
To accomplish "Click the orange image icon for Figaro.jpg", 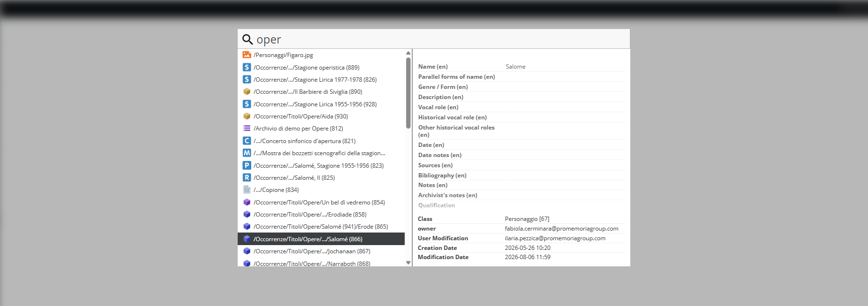I will point(247,55).
